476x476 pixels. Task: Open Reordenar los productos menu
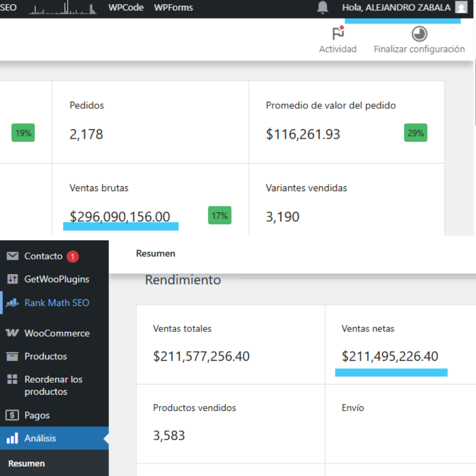(x=53, y=385)
